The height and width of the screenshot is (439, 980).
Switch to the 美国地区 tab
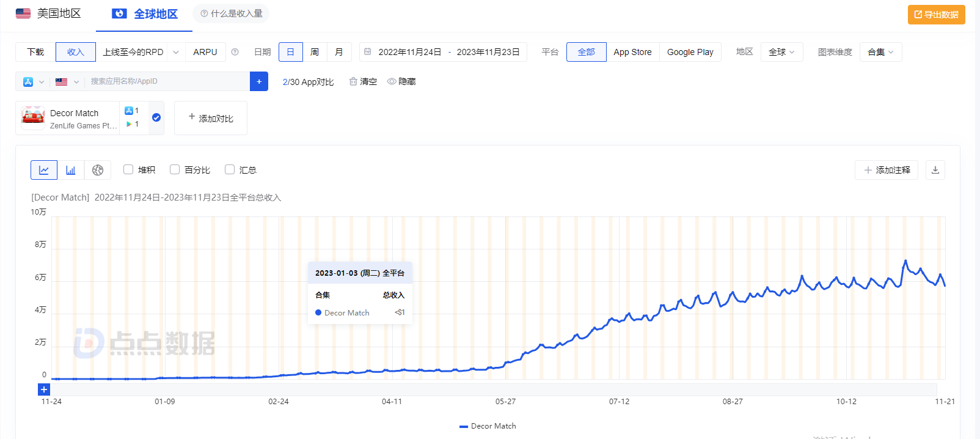49,13
